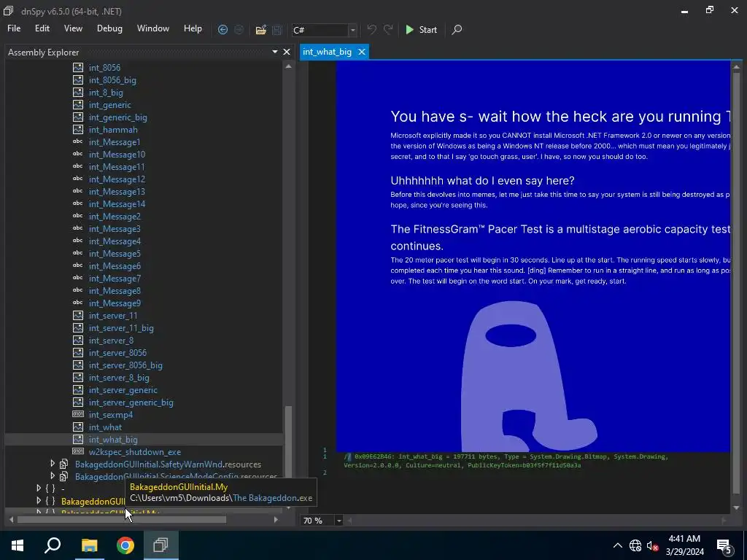Click abc icon beside int_Message13

click(77, 191)
